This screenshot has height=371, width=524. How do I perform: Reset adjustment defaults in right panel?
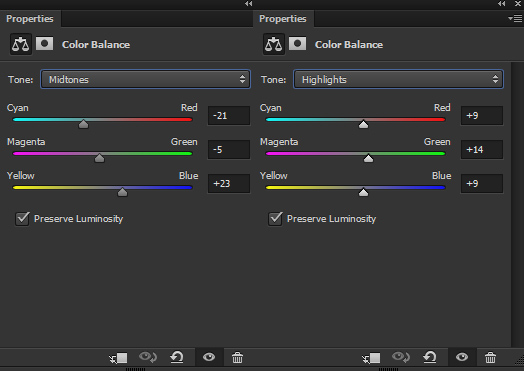click(430, 357)
